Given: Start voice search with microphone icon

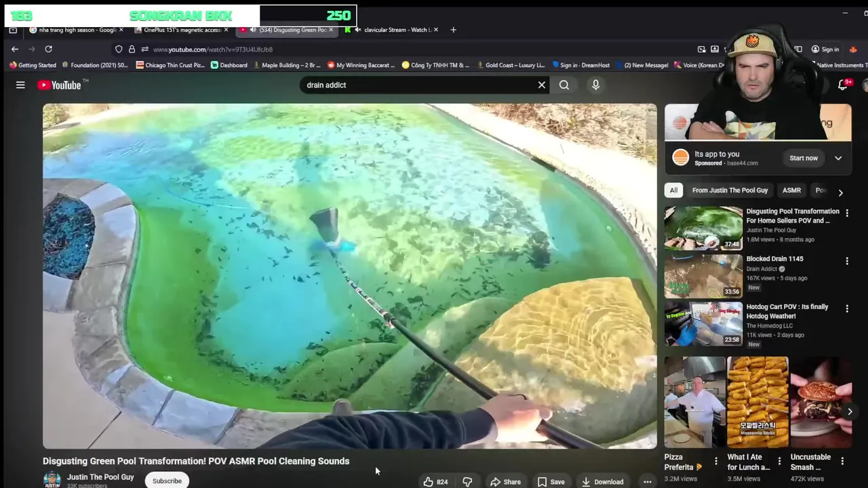Looking at the screenshot, I should [x=595, y=85].
